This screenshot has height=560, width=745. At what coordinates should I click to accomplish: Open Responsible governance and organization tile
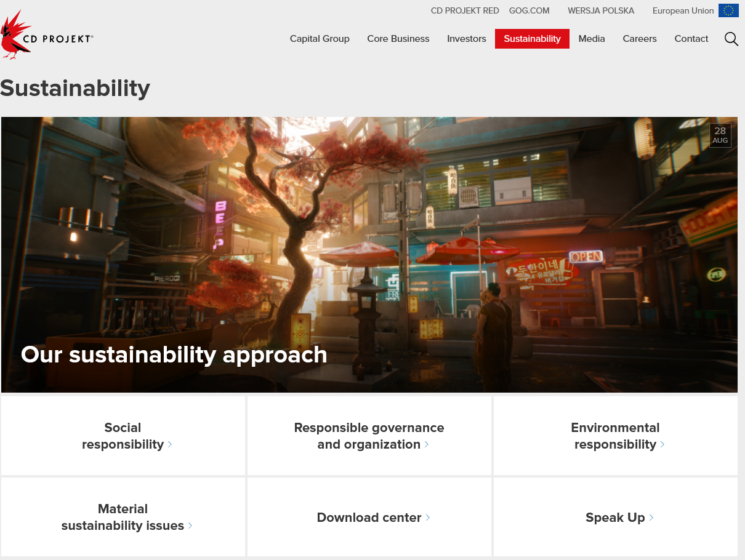pyautogui.click(x=369, y=436)
